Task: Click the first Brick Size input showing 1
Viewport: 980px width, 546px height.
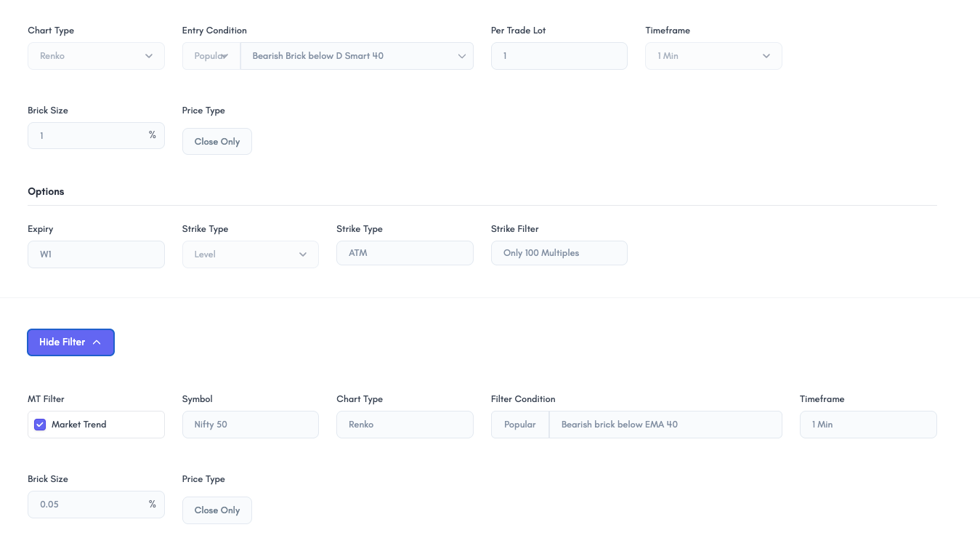Action: tap(87, 136)
